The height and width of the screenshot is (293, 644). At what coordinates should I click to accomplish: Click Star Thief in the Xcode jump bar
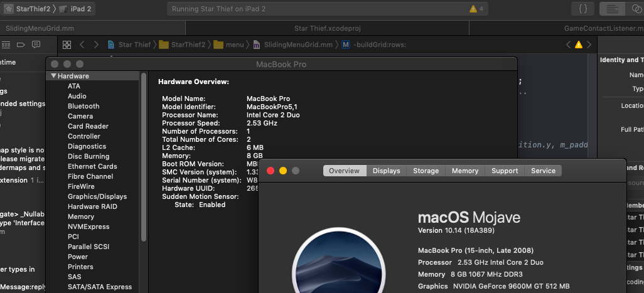[134, 45]
